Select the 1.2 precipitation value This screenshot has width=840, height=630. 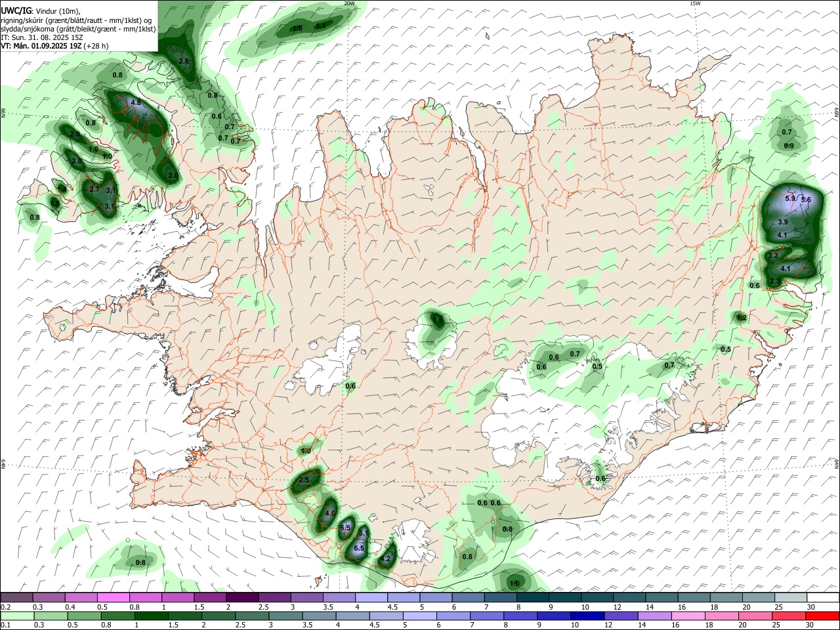[x=742, y=318]
